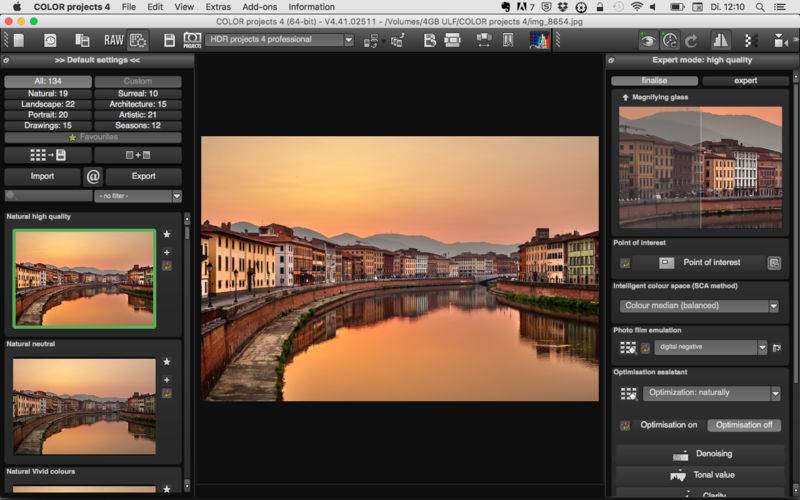Toggle the Favourites filter
The image size is (800, 500).
pyautogui.click(x=93, y=137)
